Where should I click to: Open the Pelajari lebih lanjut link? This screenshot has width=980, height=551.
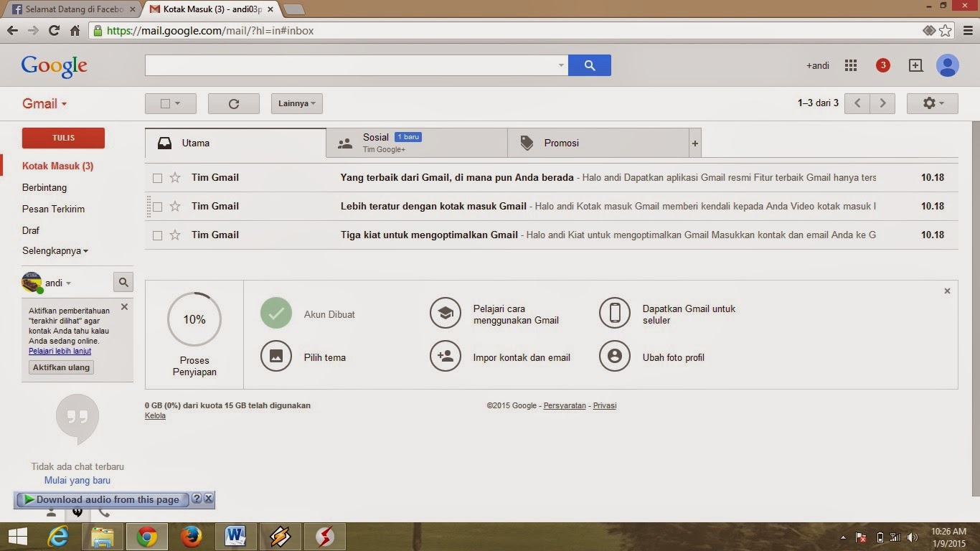pos(60,351)
